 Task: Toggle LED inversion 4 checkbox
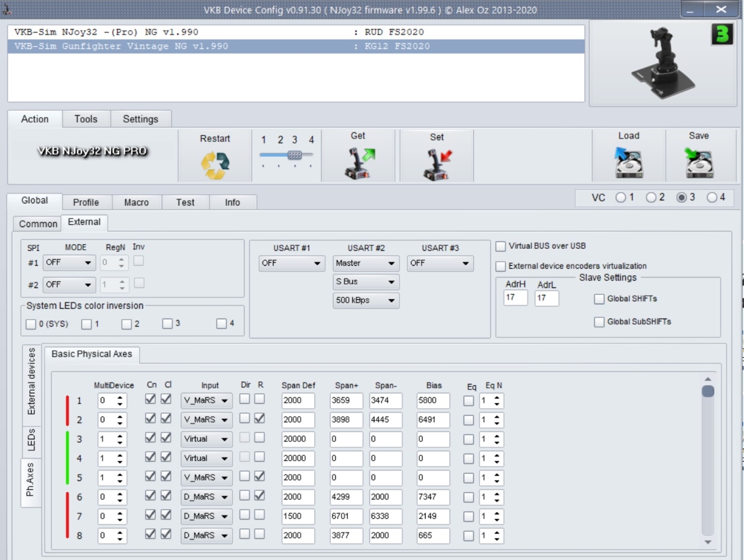[221, 324]
